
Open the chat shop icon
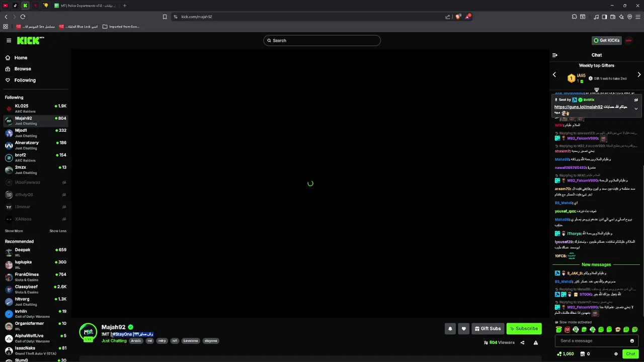(583, 354)
